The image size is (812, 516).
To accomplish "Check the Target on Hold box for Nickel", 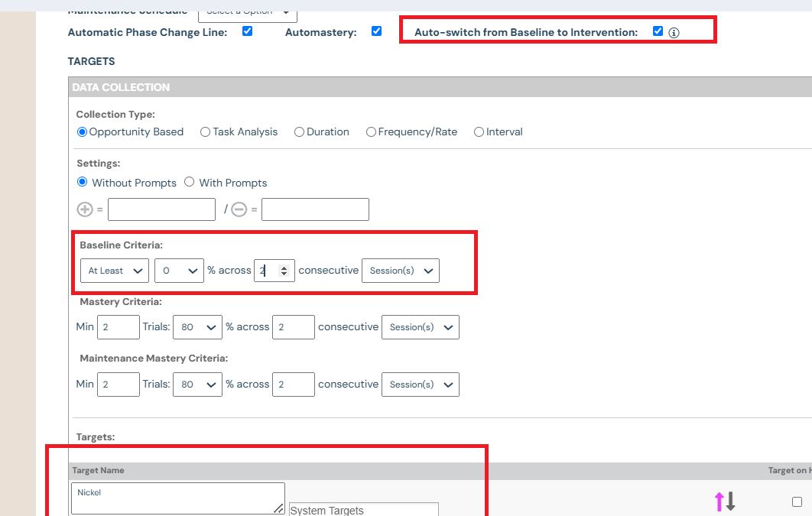I will click(797, 502).
